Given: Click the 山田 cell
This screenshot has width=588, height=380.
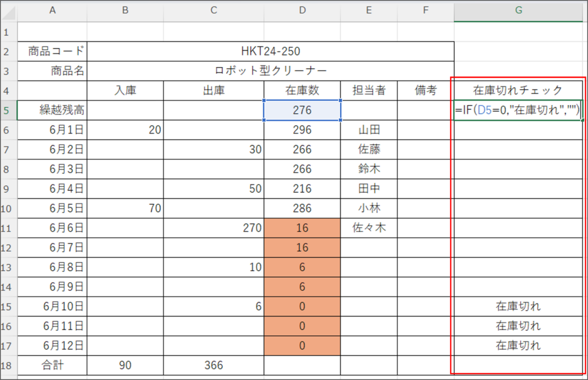Looking at the screenshot, I should [369, 130].
